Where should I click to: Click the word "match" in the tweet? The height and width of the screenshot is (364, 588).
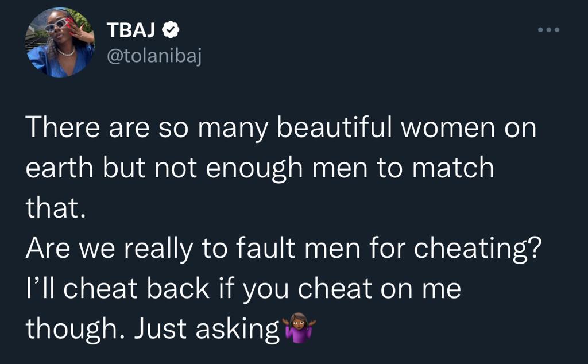[453, 168]
